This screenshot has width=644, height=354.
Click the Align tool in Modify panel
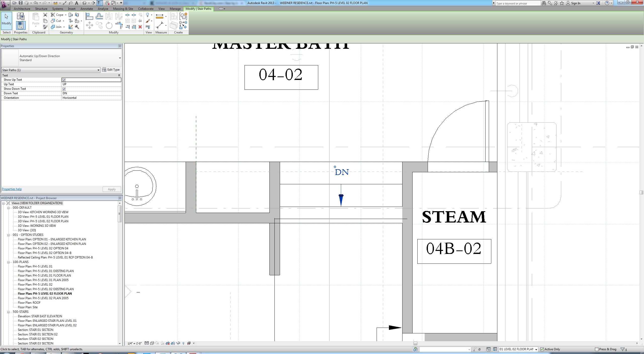pyautogui.click(x=89, y=17)
